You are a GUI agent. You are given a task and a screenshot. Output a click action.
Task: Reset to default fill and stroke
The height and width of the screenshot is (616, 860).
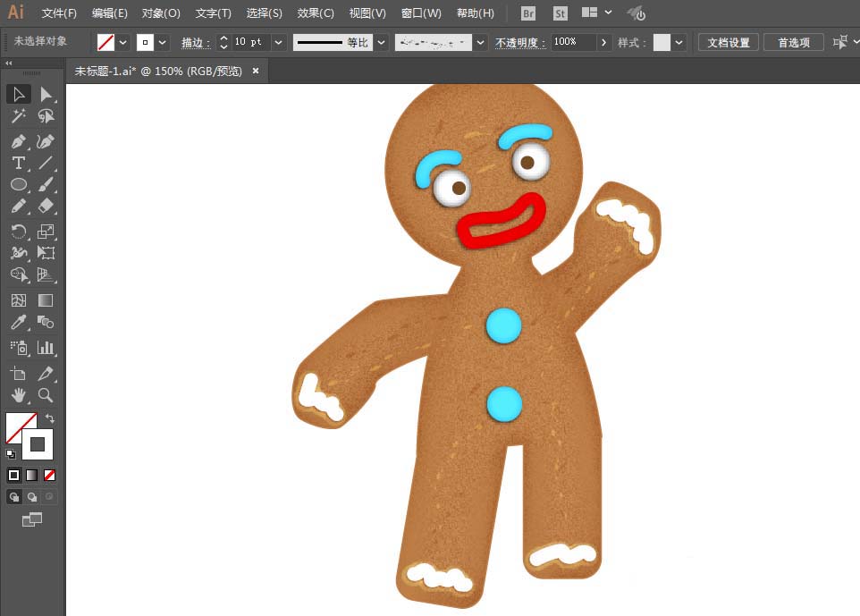[x=11, y=453]
